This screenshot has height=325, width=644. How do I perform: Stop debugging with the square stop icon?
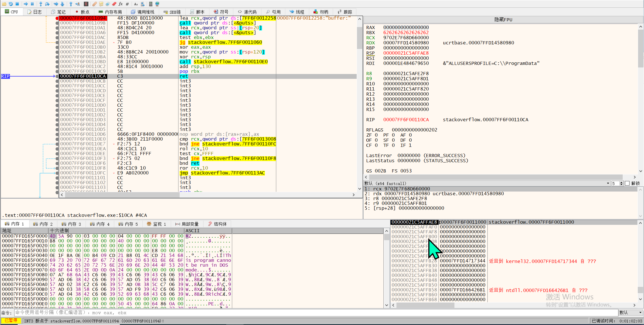coord(17,4)
